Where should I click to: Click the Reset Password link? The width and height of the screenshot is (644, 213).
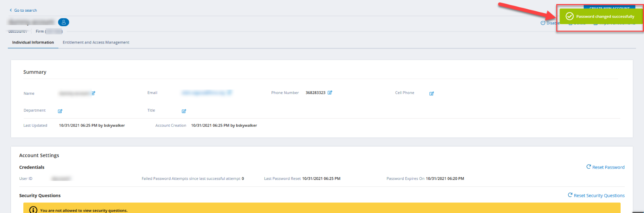pos(605,167)
